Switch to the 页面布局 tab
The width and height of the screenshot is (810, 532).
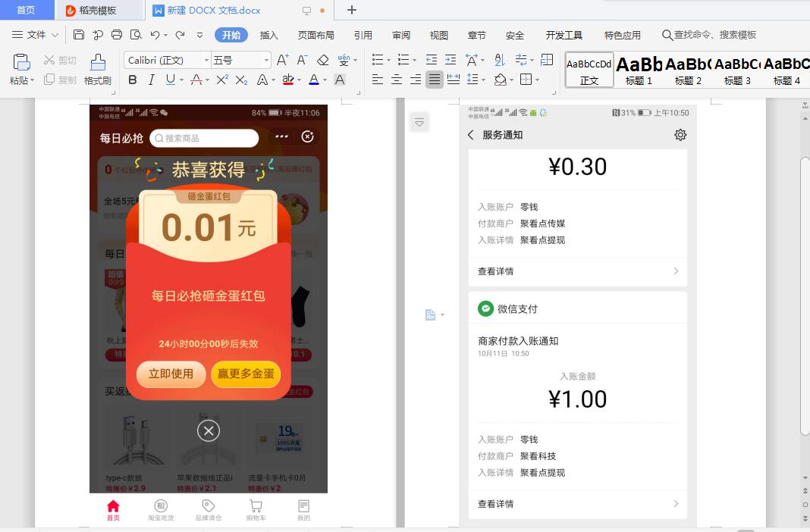tap(316, 35)
